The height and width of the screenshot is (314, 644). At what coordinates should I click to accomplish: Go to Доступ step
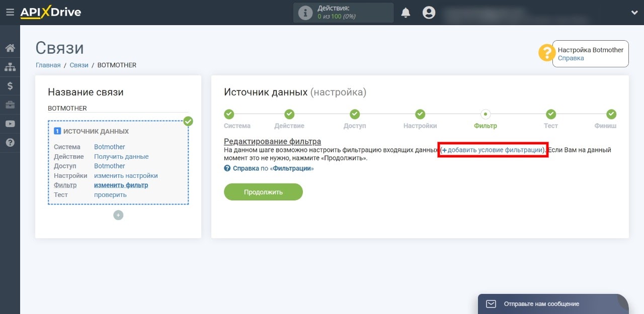click(x=355, y=114)
